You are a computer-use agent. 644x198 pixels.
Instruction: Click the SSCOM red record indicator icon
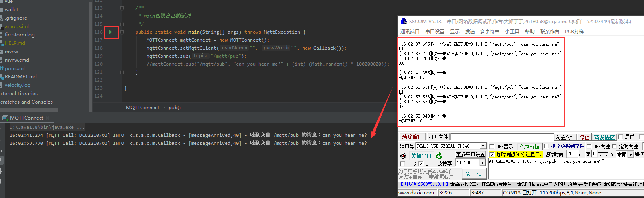403,156
